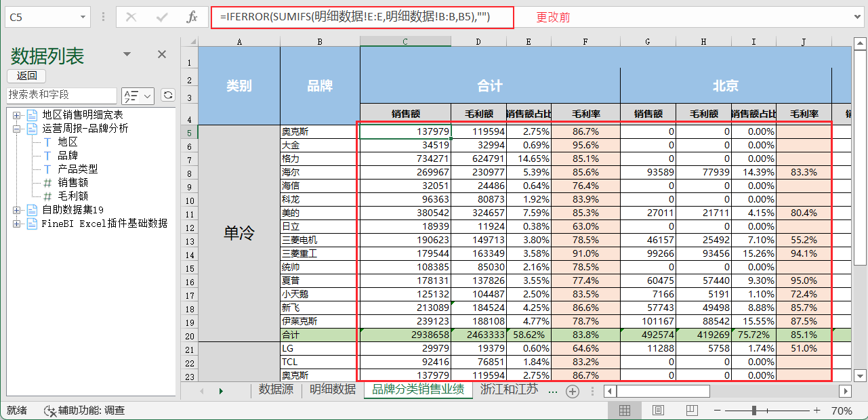Click the # icon beside 毛利额
The width and height of the screenshot is (868, 420).
47,196
